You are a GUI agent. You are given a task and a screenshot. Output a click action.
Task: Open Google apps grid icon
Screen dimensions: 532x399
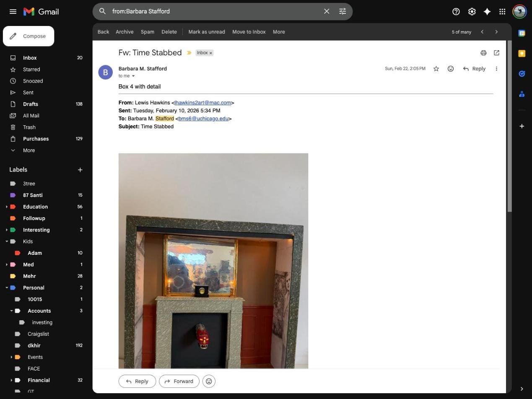point(502,12)
